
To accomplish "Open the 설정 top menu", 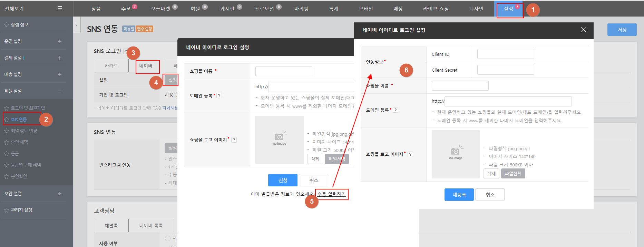I will click(x=508, y=9).
